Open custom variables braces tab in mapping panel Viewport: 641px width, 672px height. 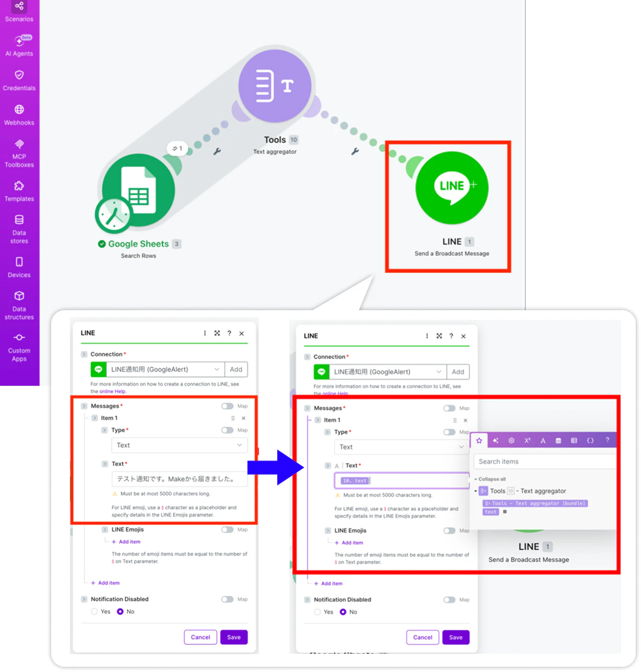[x=590, y=441]
